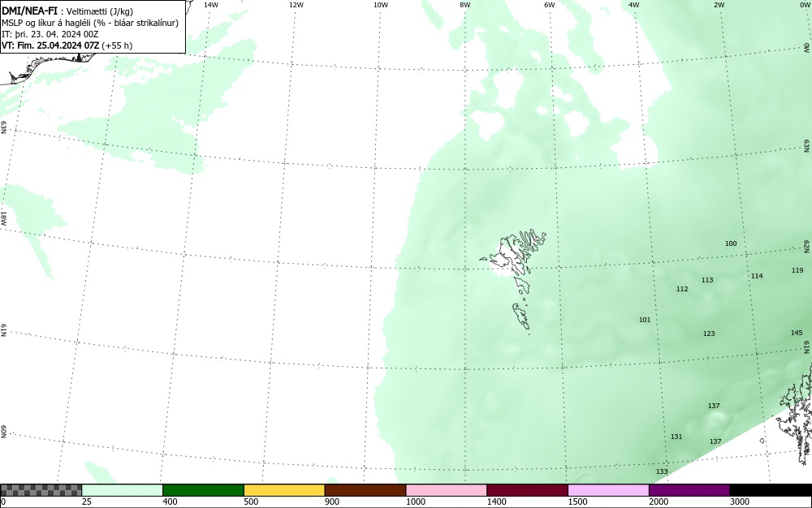Click the map value '113'

(x=707, y=280)
